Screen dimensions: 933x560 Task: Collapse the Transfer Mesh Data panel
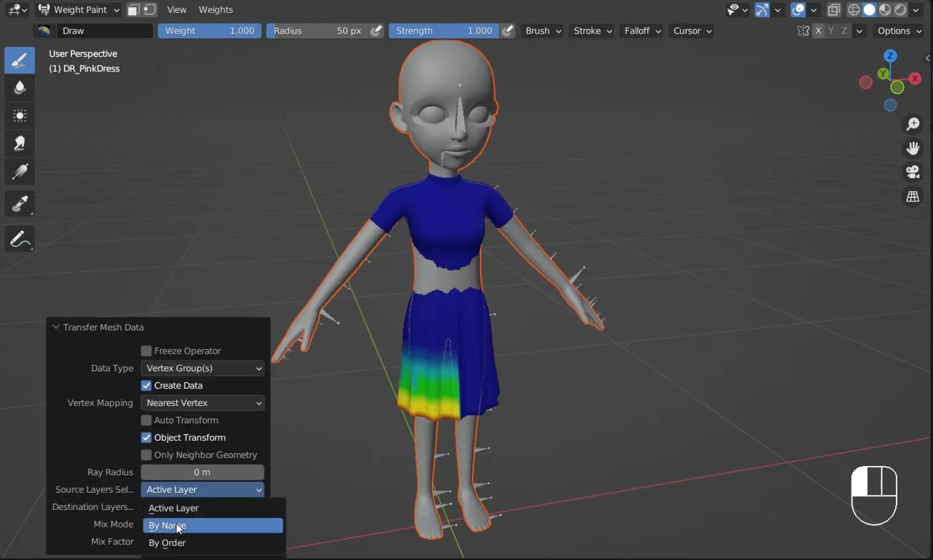tap(56, 327)
